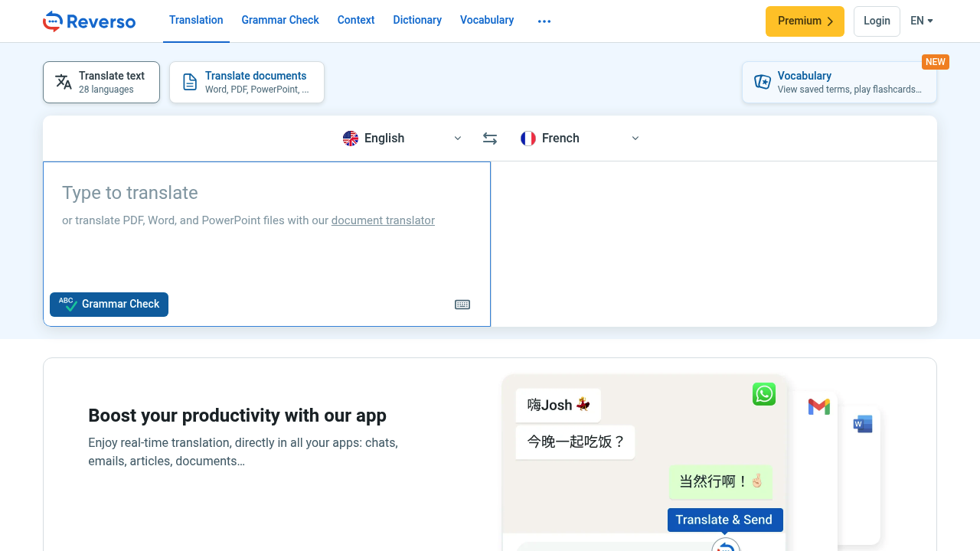Click the Translate & Send button

point(725,520)
